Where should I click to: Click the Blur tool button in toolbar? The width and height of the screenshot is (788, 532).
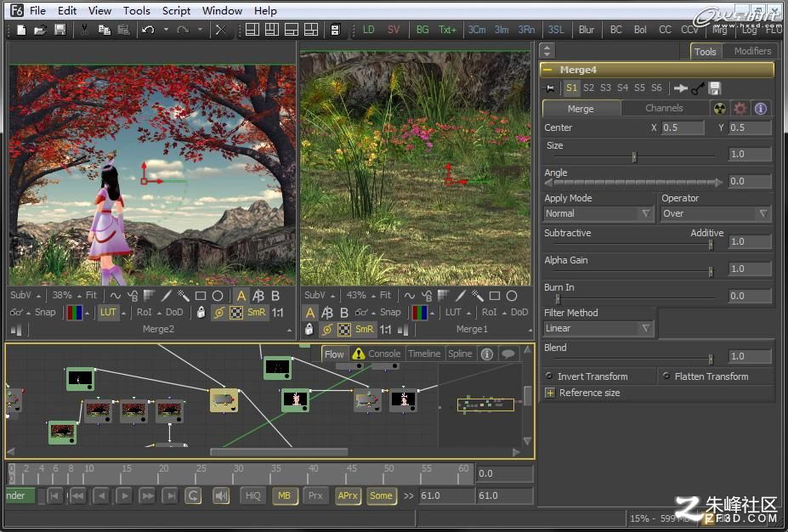tap(586, 30)
